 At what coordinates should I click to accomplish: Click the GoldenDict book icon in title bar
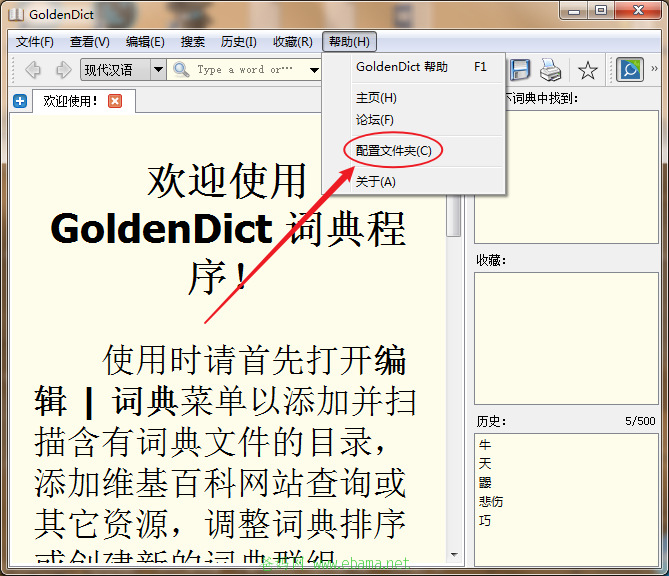tap(17, 14)
